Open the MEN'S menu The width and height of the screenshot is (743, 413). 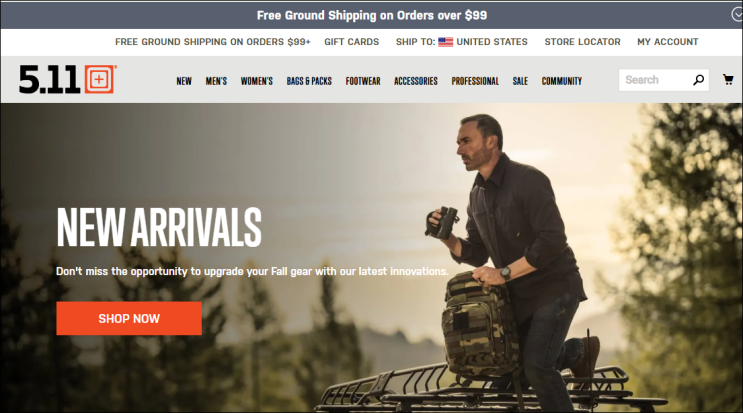[x=216, y=81]
